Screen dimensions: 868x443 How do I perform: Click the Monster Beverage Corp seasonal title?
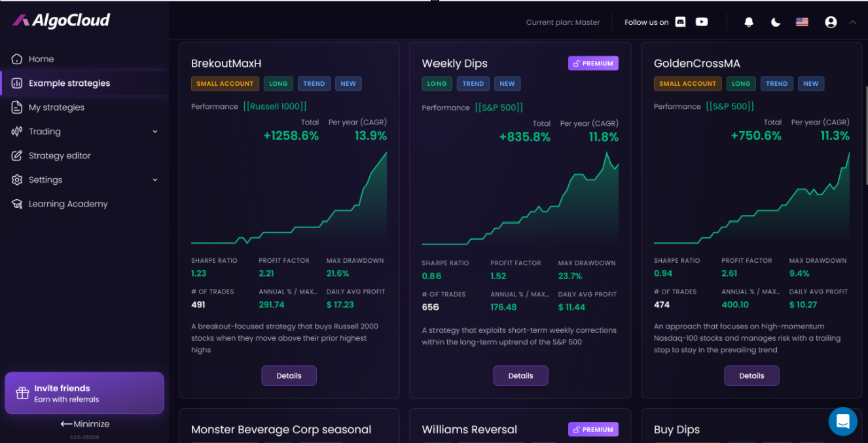[281, 430]
